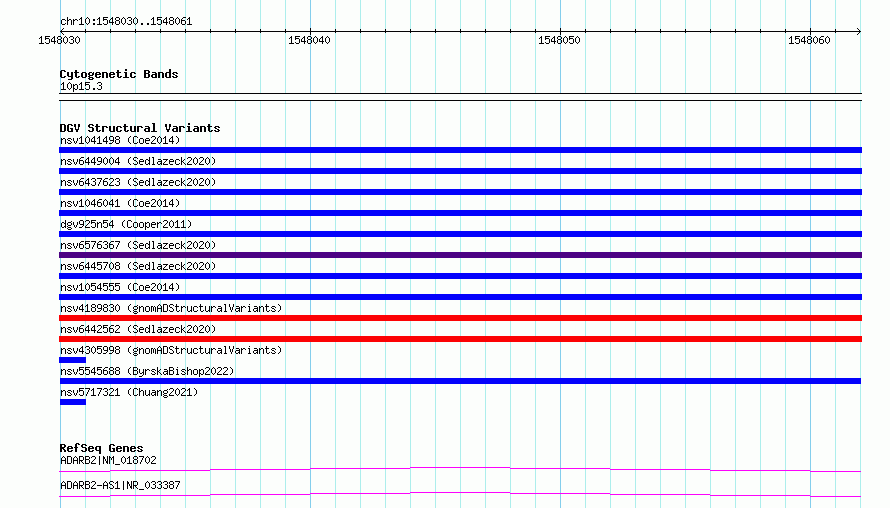Select the Cytogenetic Bands track title

(x=119, y=74)
